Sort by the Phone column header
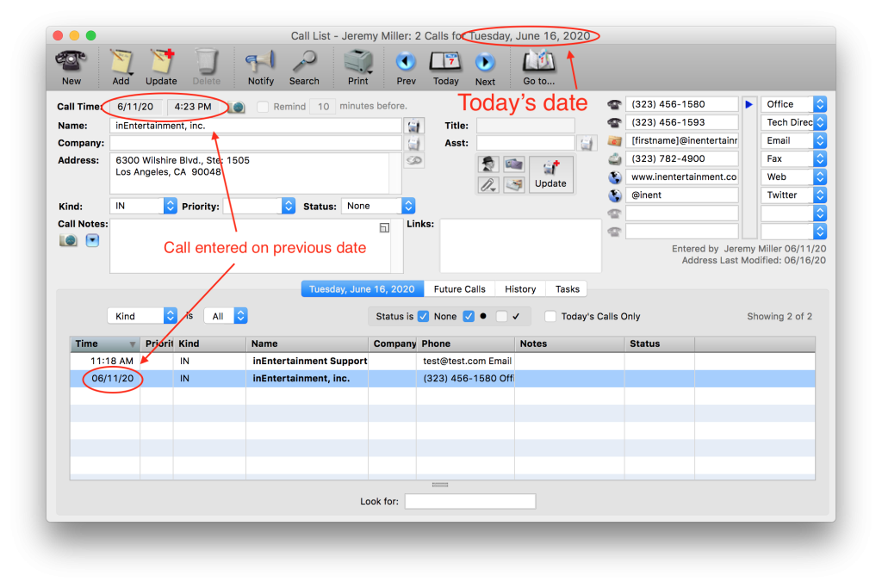This screenshot has height=588, width=882. [x=465, y=344]
